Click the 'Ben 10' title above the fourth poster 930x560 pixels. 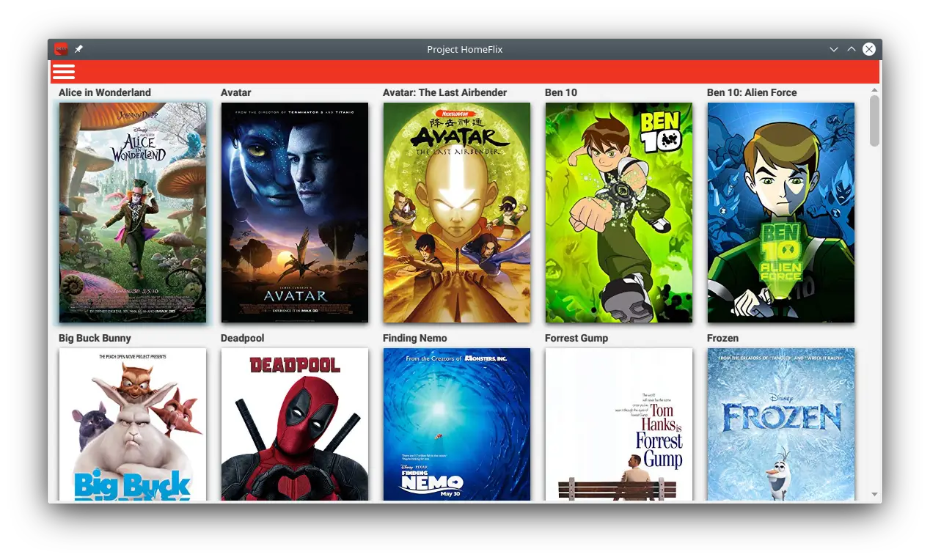click(561, 92)
